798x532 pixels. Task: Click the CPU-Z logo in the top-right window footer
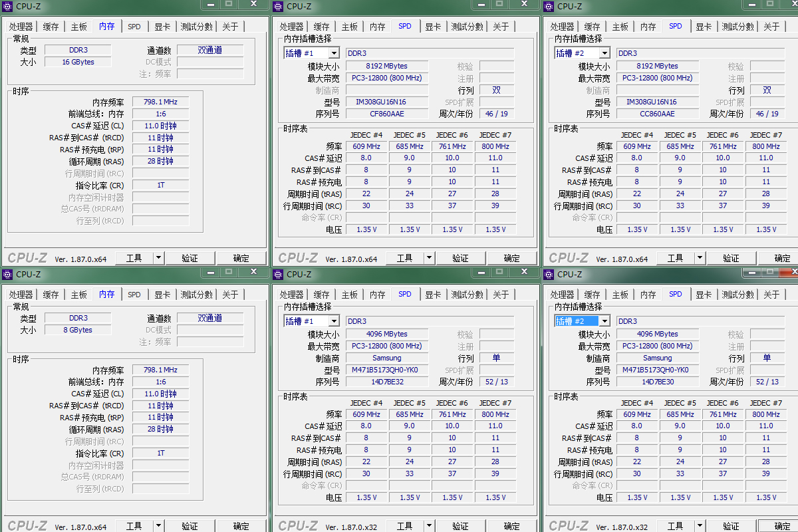pos(570,257)
